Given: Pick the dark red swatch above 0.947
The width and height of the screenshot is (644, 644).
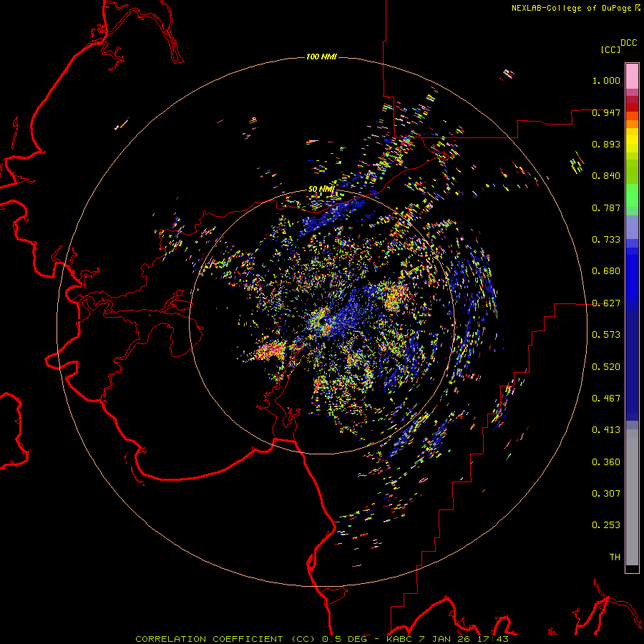Looking at the screenshot, I should [632, 107].
